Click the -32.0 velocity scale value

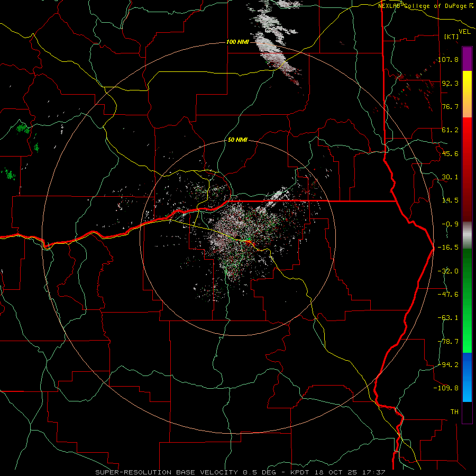click(448, 271)
